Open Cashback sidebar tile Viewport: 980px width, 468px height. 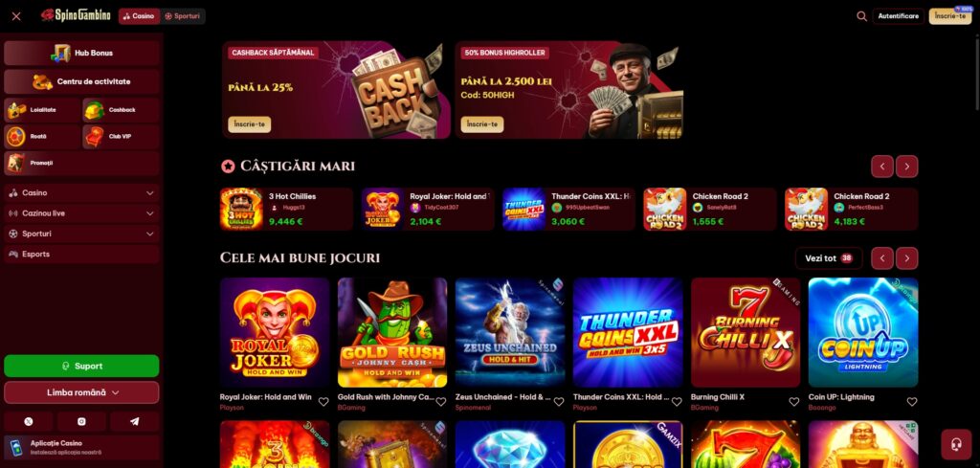pyautogui.click(x=121, y=110)
